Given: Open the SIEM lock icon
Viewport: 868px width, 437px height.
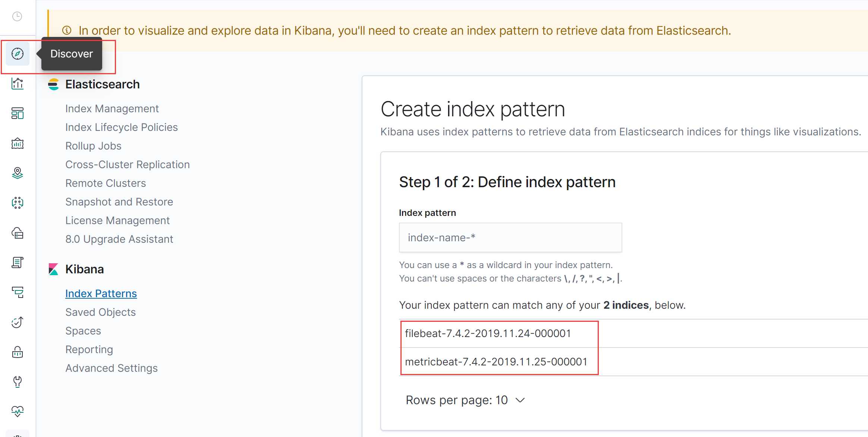Looking at the screenshot, I should click(x=18, y=352).
